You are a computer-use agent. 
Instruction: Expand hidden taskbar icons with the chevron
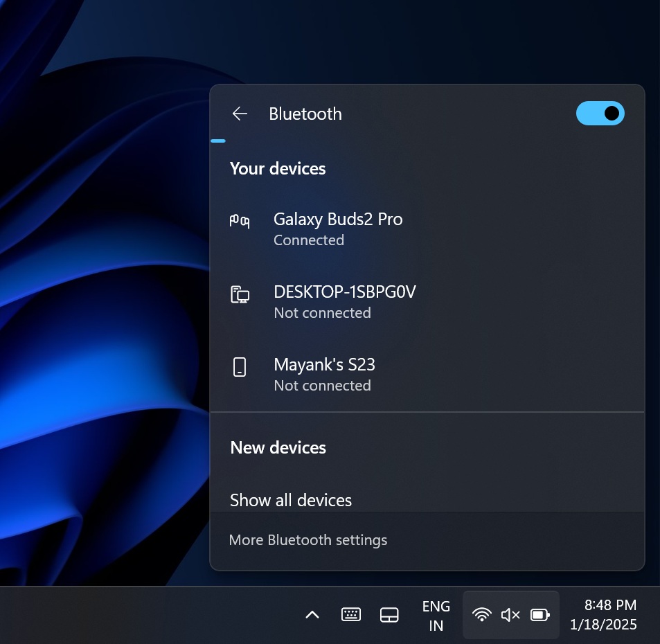pos(312,614)
